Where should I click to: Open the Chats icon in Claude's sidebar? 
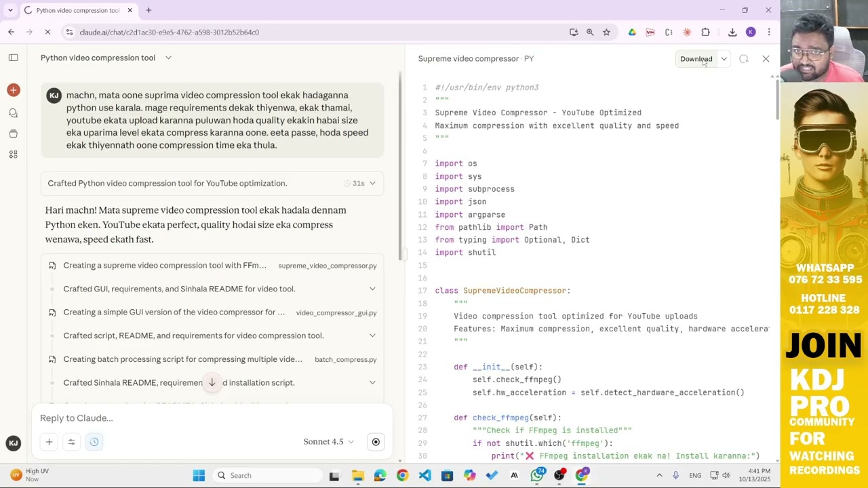[x=13, y=113]
